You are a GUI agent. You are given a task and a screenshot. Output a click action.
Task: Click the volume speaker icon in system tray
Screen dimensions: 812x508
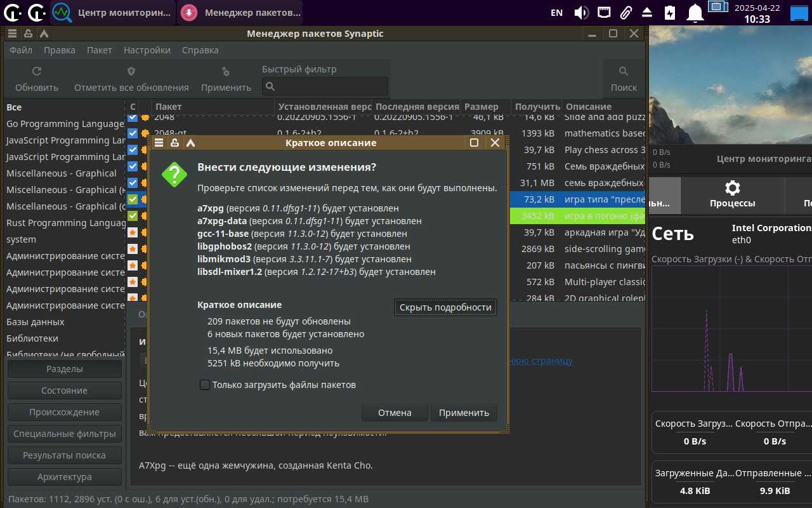click(581, 13)
